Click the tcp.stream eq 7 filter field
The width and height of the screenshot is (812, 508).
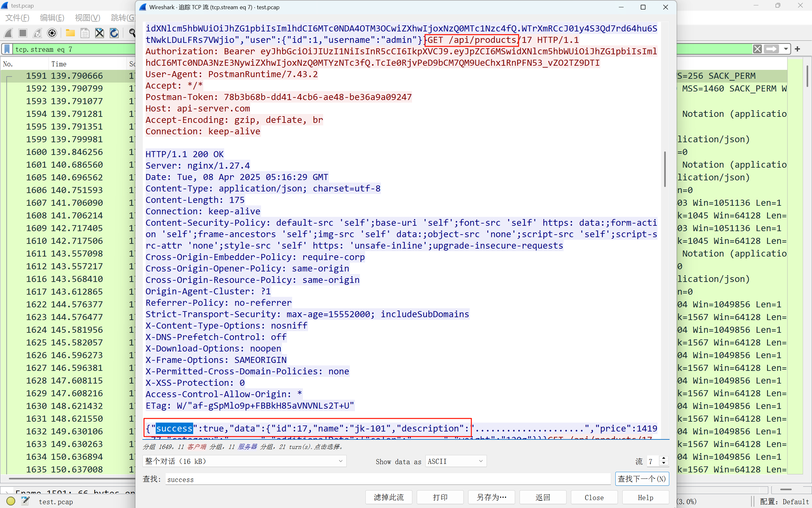point(75,50)
